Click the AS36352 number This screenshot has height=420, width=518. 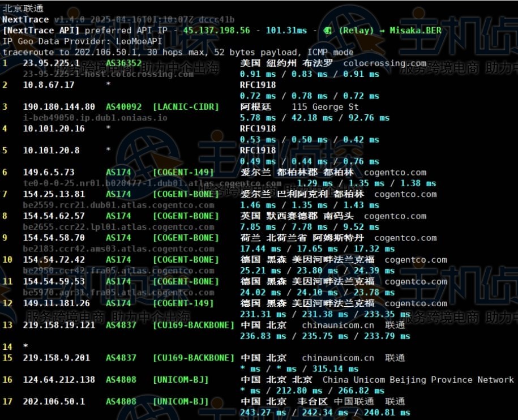click(x=124, y=63)
